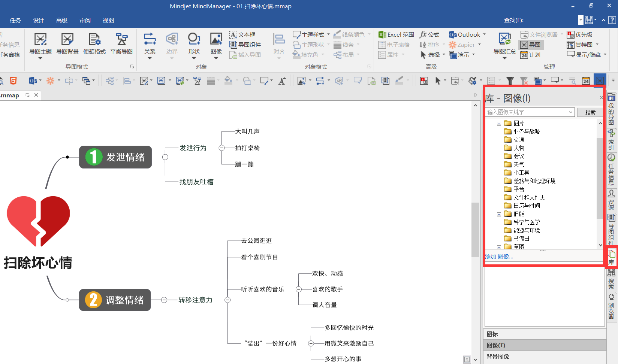Open the image keyword dropdown list
Image resolution: width=618 pixels, height=364 pixels.
570,112
